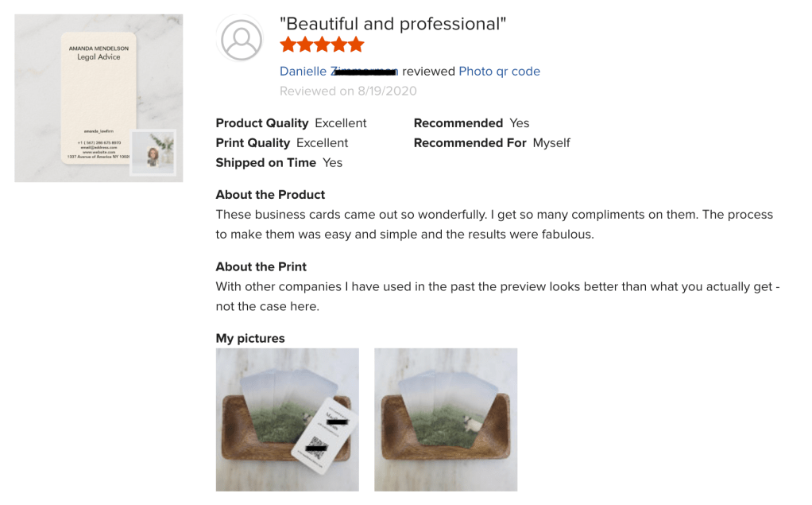Click the "My pictures" heading
This screenshot has height=505, width=812.
[x=250, y=338]
